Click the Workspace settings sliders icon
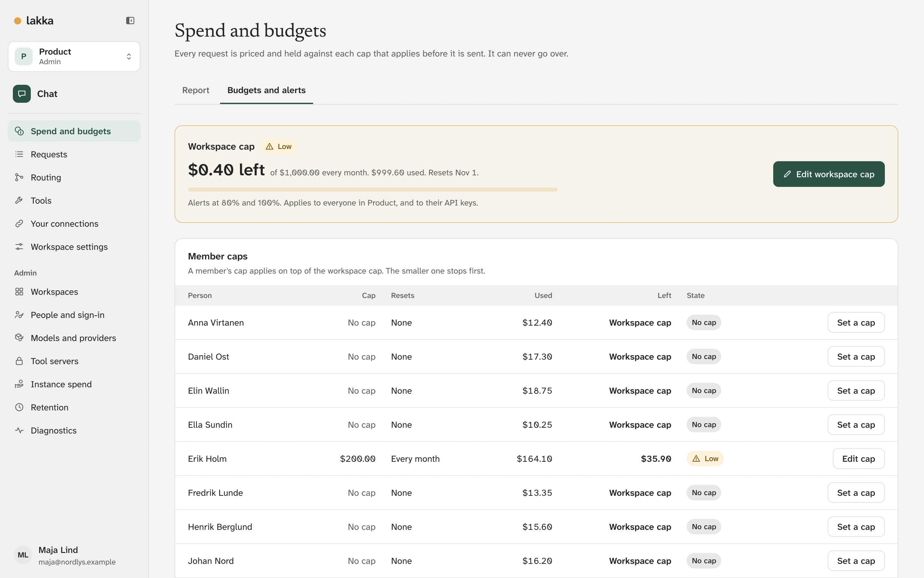924x578 pixels. click(19, 247)
